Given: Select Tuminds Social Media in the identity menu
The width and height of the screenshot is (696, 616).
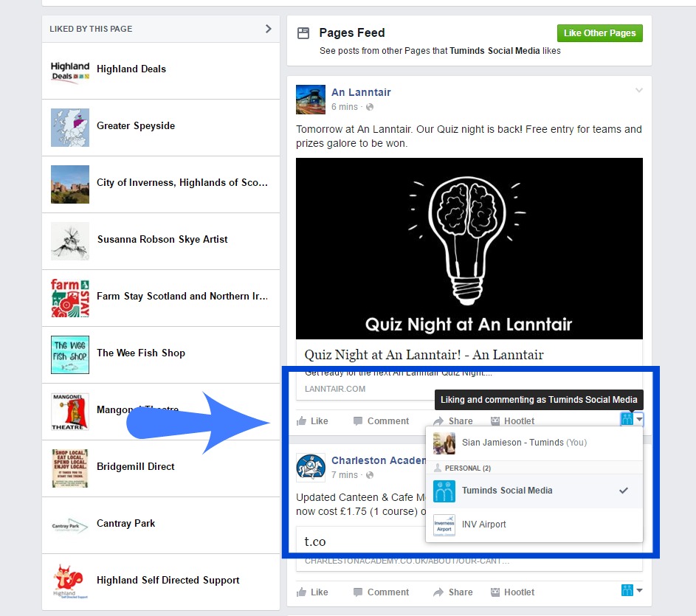Looking at the screenshot, I should (534, 491).
